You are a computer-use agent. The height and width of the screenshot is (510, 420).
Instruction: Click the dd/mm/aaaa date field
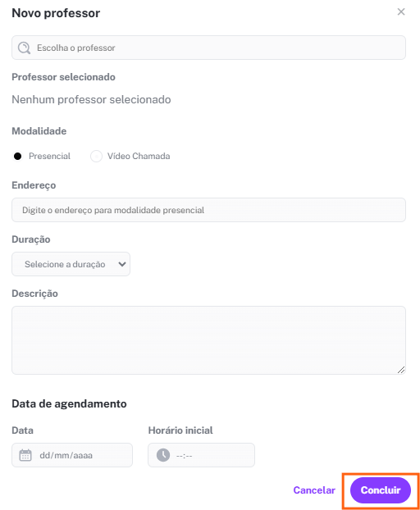pyautogui.click(x=72, y=455)
